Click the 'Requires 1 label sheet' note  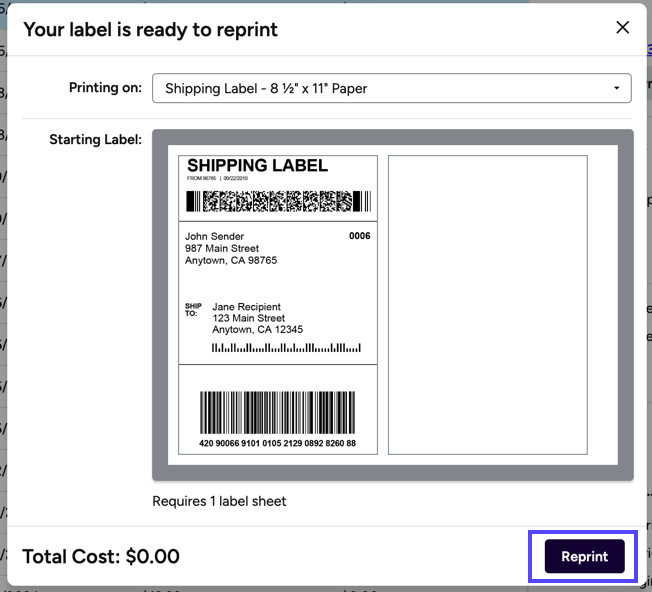pyautogui.click(x=219, y=501)
